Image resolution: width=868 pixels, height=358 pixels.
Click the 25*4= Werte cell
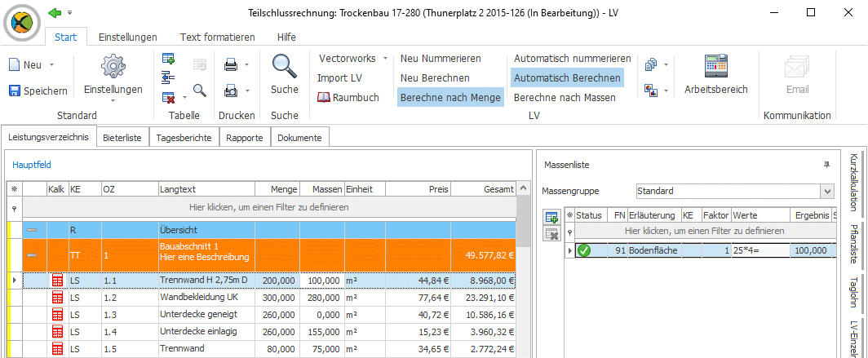click(760, 250)
